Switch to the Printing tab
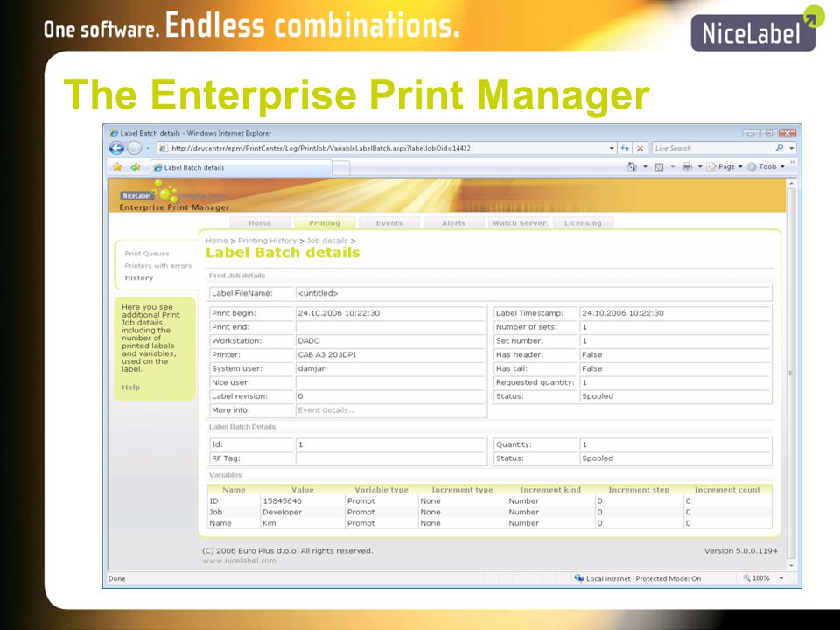The height and width of the screenshot is (630, 840). [x=324, y=223]
